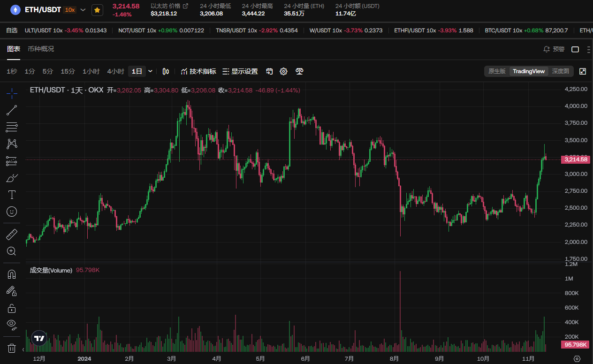Open the prediction and measurement tools
This screenshot has height=364, width=593.
(12, 161)
